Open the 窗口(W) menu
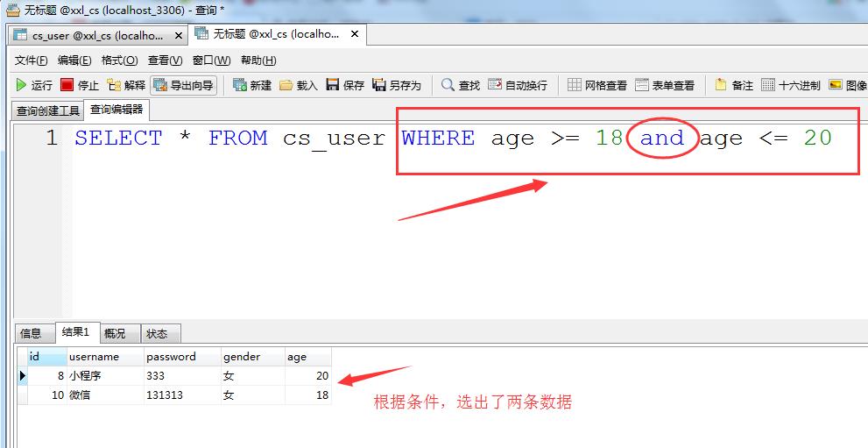 (x=211, y=60)
